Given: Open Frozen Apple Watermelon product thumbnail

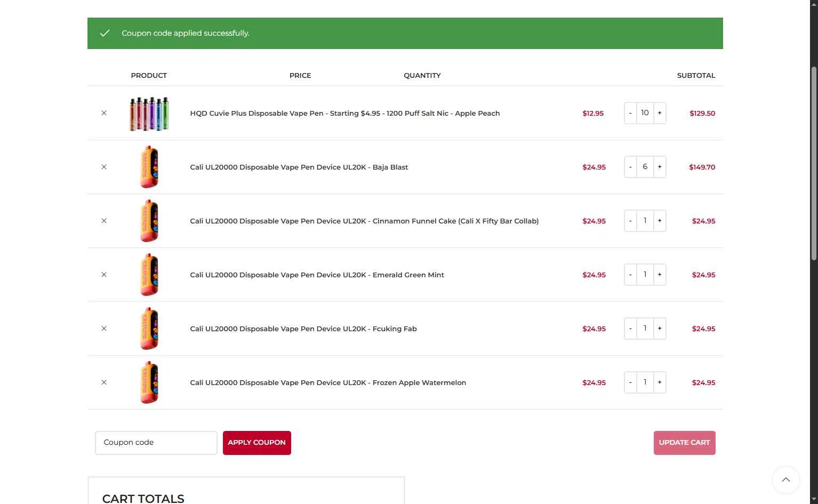Looking at the screenshot, I should (x=149, y=382).
